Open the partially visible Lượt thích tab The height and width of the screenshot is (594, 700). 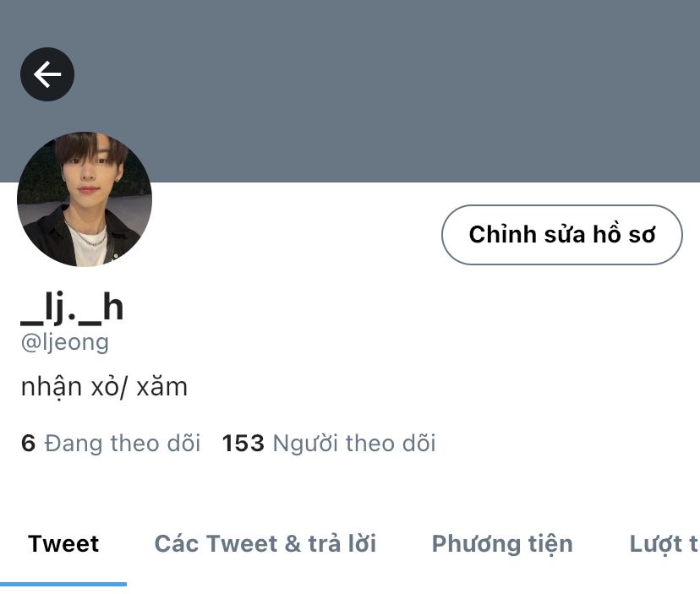pos(664,544)
